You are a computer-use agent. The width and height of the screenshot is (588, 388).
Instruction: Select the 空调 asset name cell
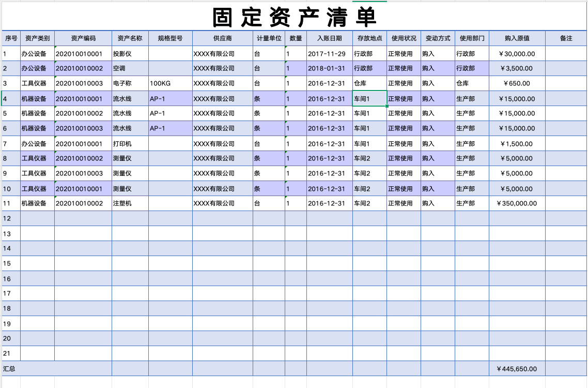(x=130, y=68)
